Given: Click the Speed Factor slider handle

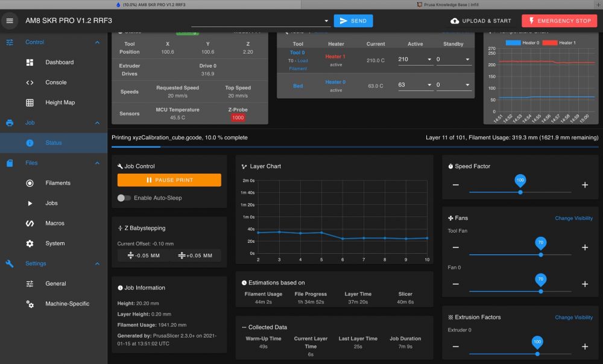Looking at the screenshot, I should (520, 192).
